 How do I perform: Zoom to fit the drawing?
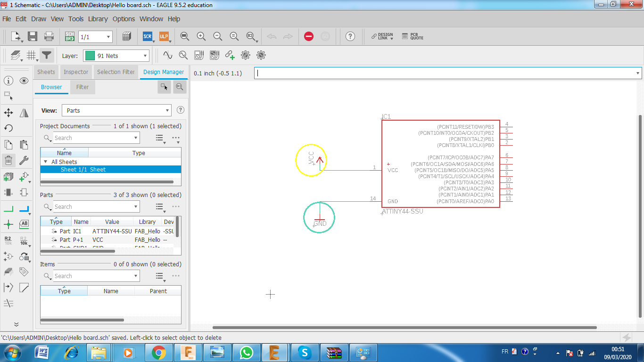click(x=185, y=36)
